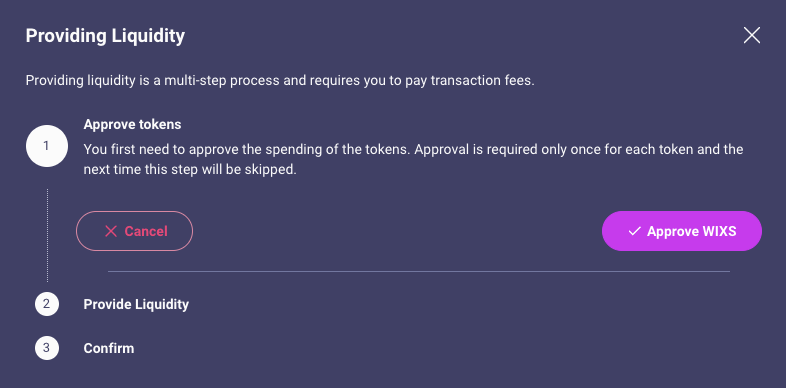The image size is (786, 388).
Task: Select the step 2 circle indicator
Action: click(47, 304)
